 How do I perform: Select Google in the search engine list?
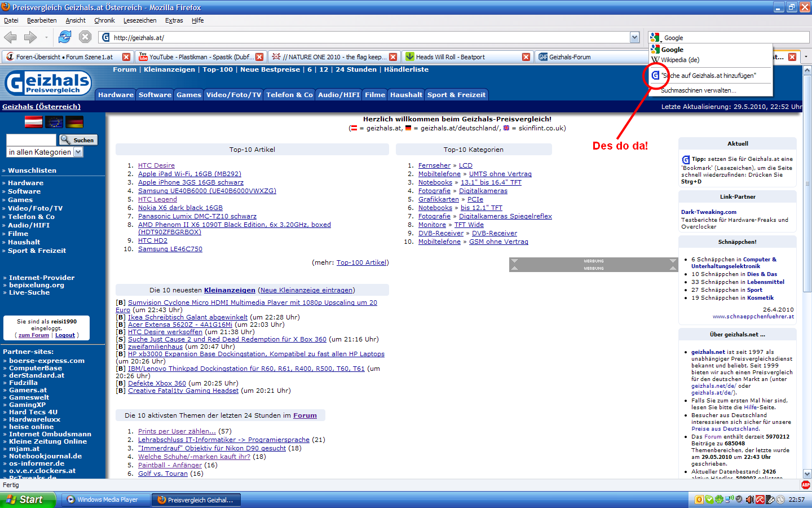coord(710,50)
